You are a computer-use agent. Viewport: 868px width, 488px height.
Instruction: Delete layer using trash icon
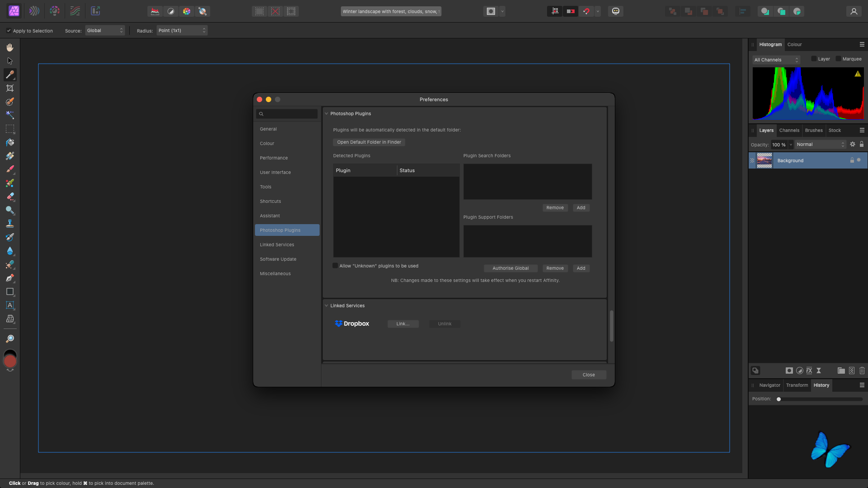pos(862,371)
